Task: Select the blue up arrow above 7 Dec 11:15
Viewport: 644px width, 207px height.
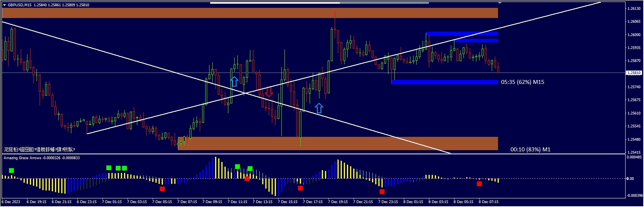Action: (234, 82)
